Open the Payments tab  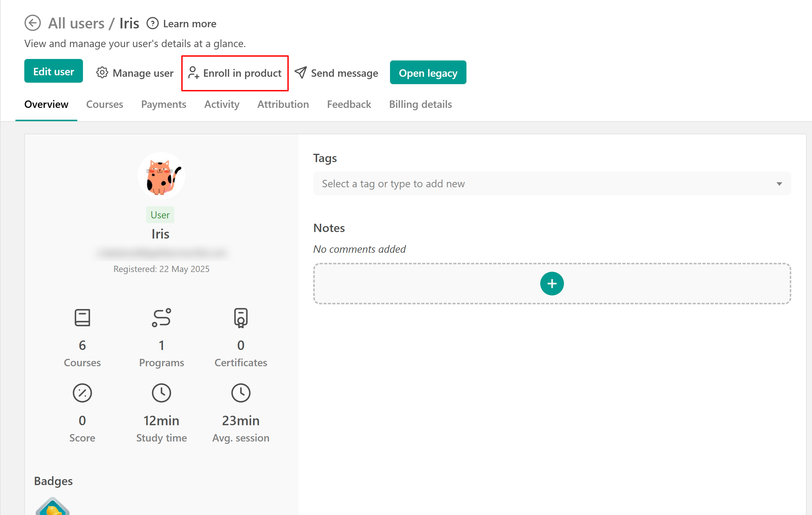click(x=164, y=104)
